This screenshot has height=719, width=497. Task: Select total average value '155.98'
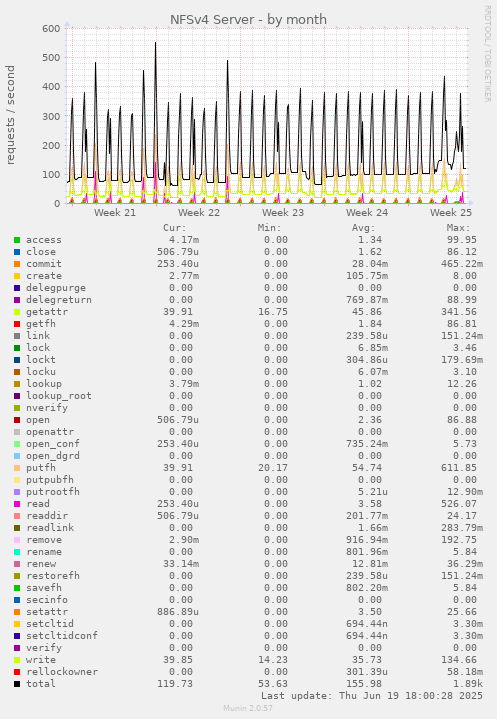(364, 684)
